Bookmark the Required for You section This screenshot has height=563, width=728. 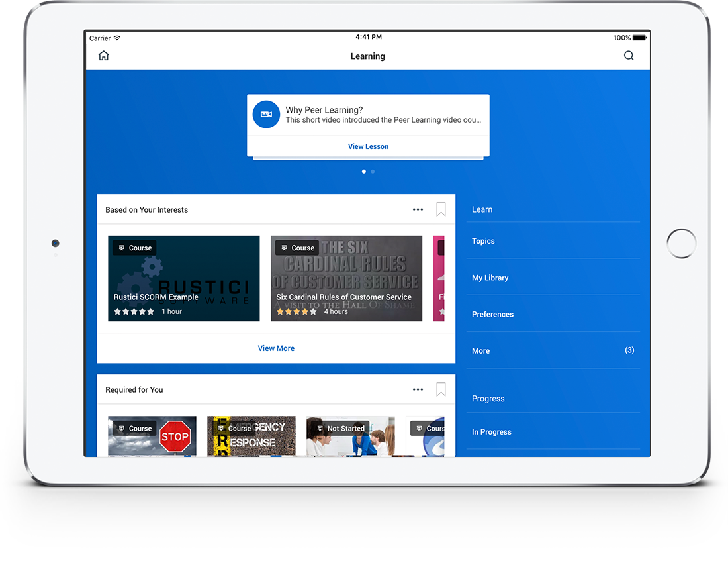[x=441, y=389]
